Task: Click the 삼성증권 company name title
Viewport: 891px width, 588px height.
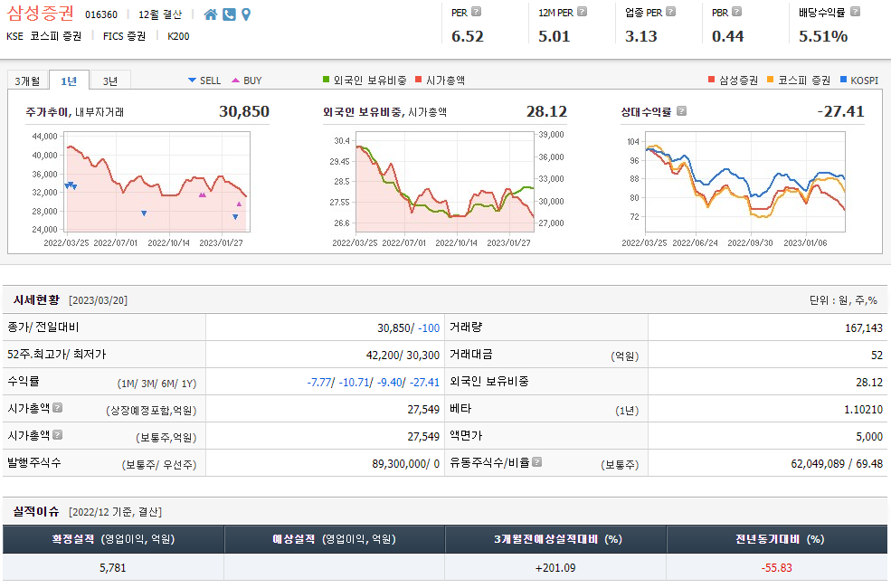Action: tap(41, 13)
